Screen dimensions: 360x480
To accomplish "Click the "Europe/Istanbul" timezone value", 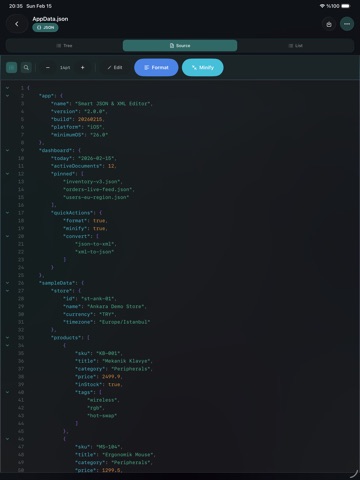I will pyautogui.click(x=124, y=322).
